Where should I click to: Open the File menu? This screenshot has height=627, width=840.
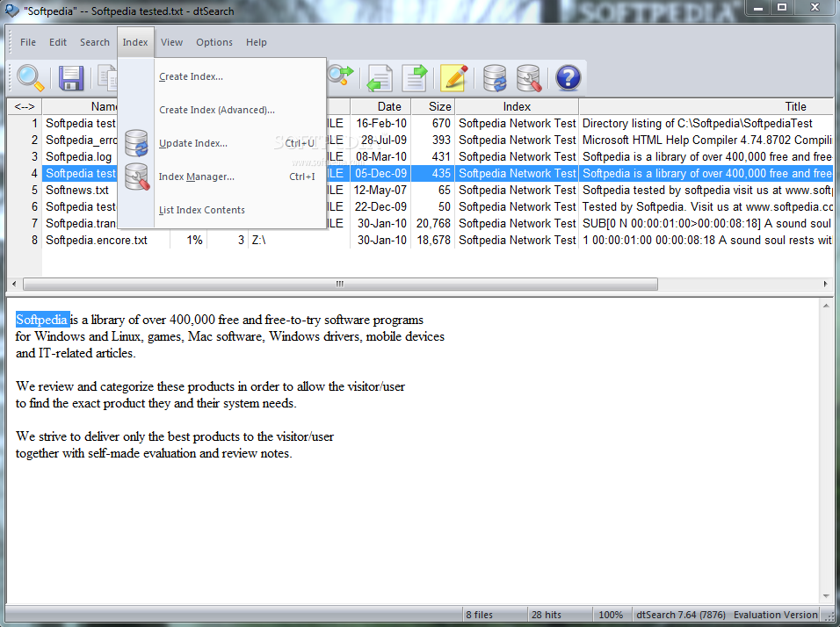pos(28,42)
